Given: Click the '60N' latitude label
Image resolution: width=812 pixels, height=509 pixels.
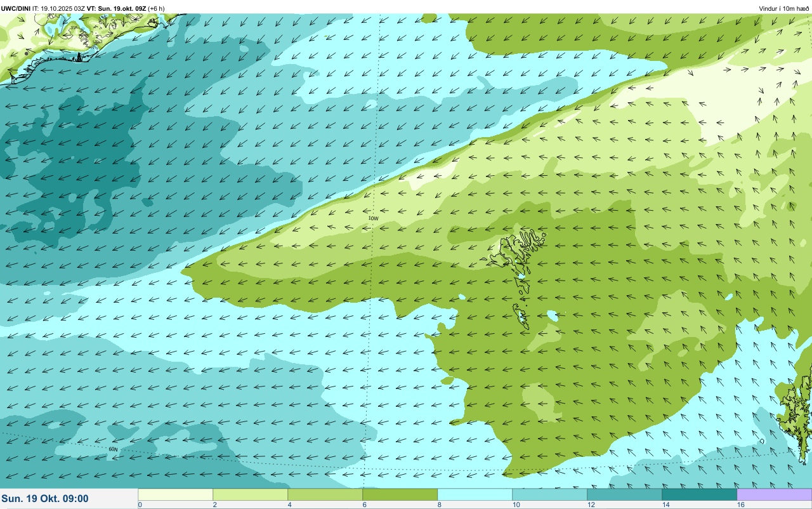Looking at the screenshot, I should click(x=114, y=449).
